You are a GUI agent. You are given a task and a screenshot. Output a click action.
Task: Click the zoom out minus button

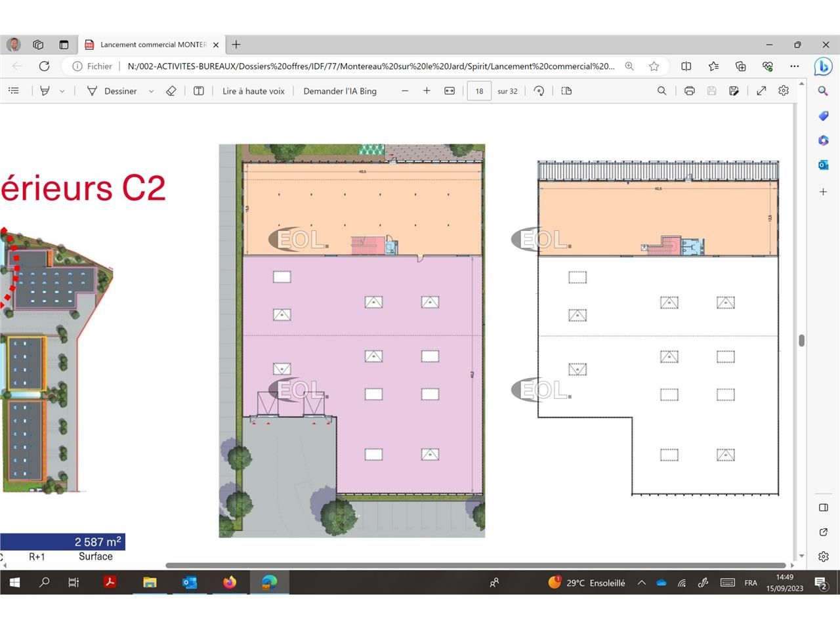click(405, 91)
